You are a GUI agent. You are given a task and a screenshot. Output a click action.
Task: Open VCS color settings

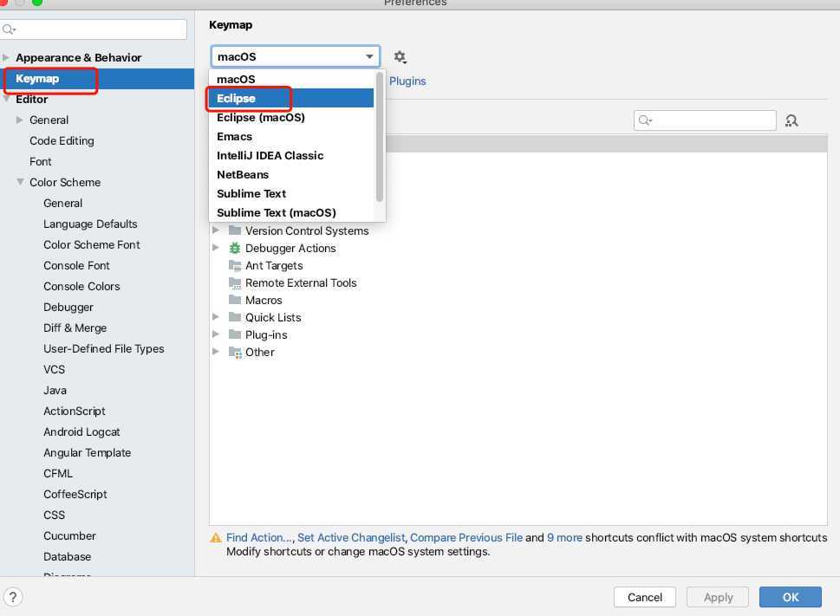[54, 369]
